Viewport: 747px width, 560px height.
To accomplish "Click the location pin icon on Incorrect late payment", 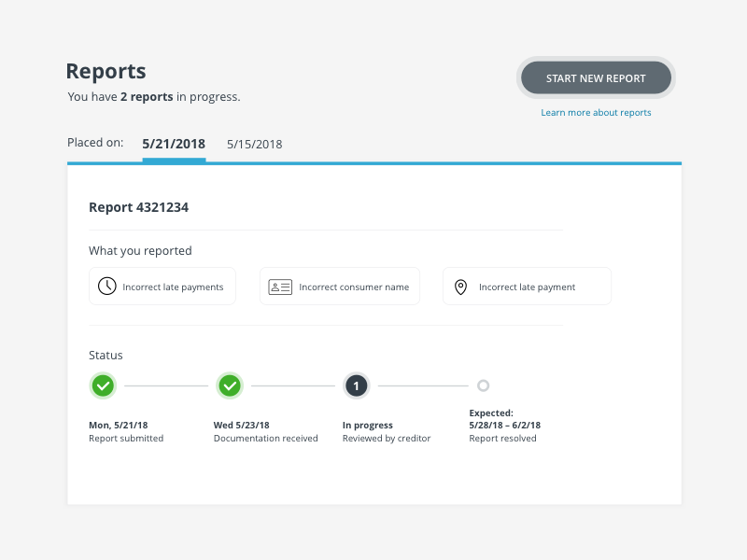I will coord(460,286).
